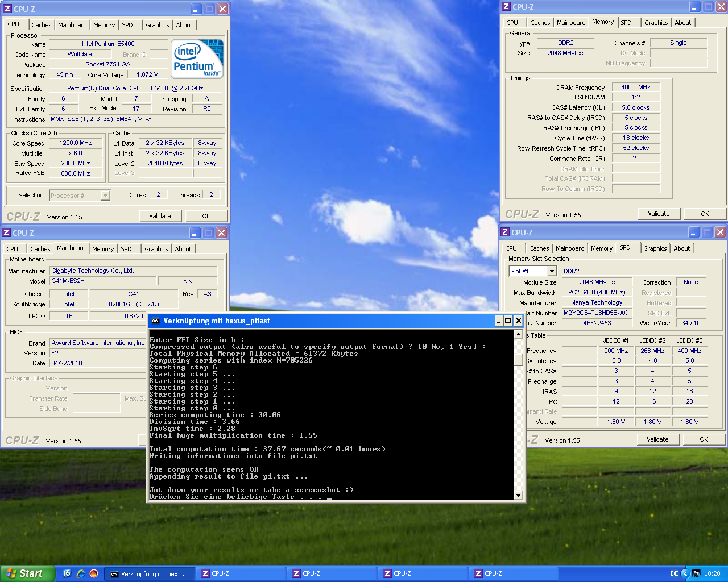728x582 pixels.
Task: Click CPU-Z title icon in SPD window
Action: [x=505, y=232]
